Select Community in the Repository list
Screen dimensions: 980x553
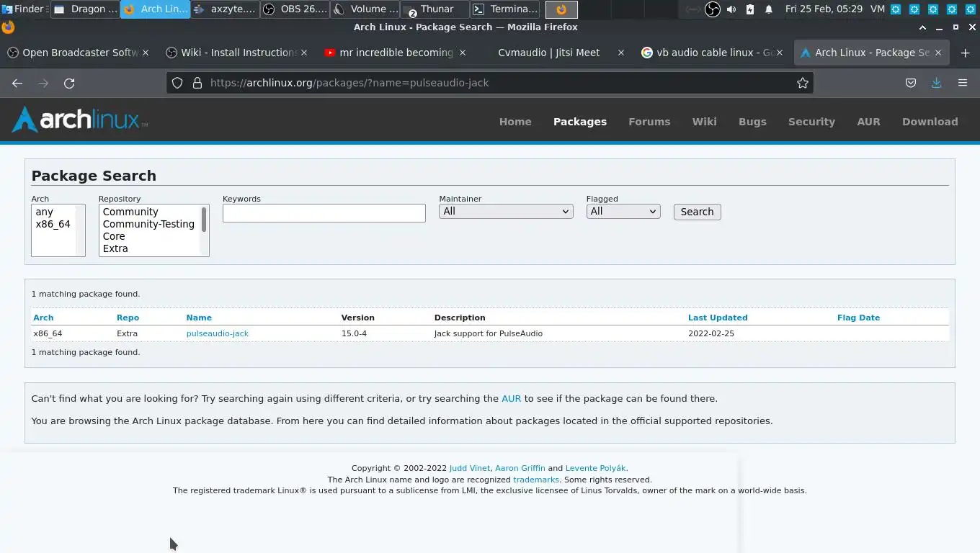click(150, 212)
